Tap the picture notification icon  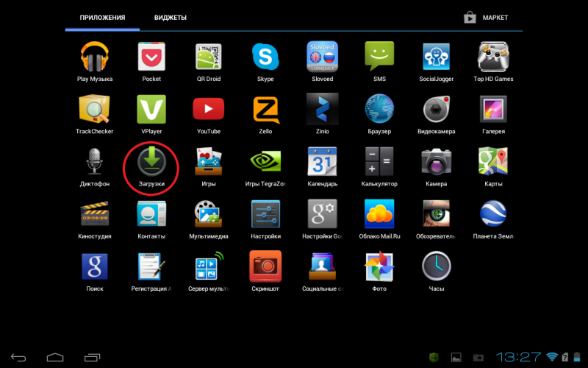click(x=456, y=357)
